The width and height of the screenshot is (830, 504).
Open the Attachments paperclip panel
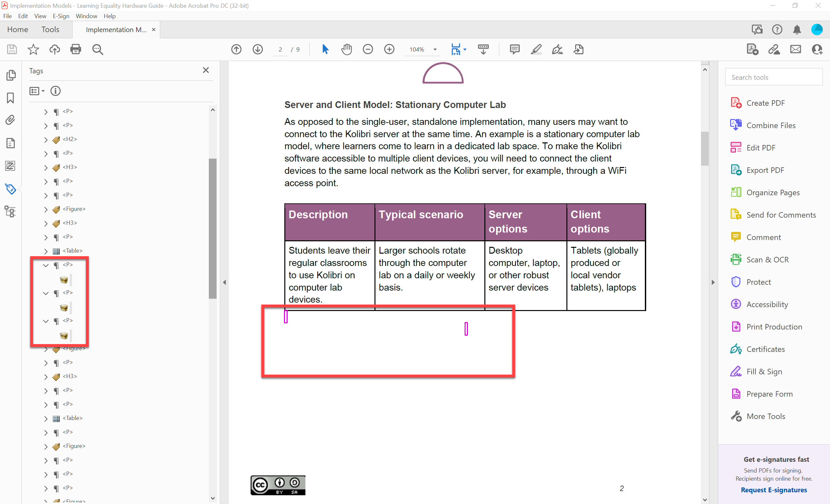click(10, 120)
